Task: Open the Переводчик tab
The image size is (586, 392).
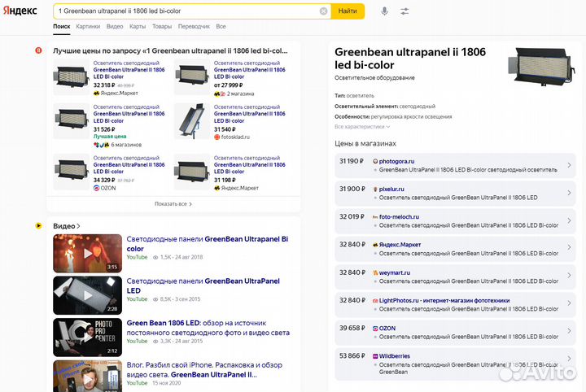Action: point(194,27)
